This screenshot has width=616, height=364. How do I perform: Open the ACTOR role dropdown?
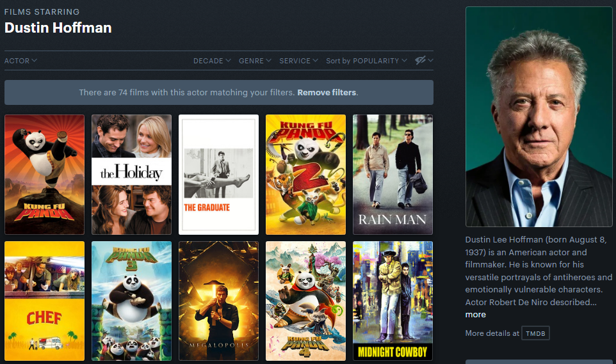(x=20, y=61)
